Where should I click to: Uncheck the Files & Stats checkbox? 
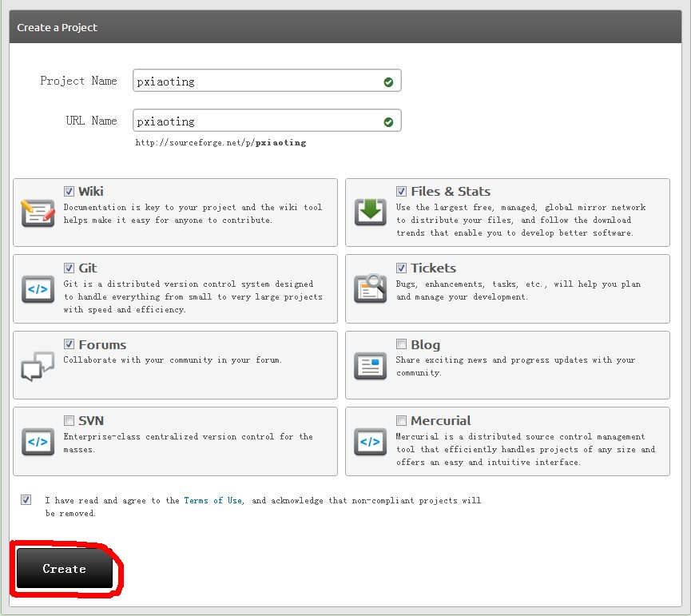tap(401, 191)
